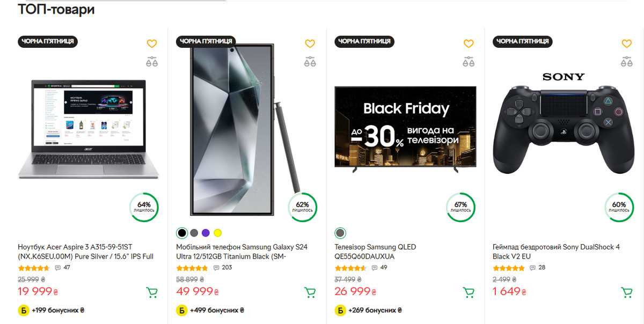Choose violet color option for Galaxy S24
This screenshot has height=324, width=644.
(206, 233)
